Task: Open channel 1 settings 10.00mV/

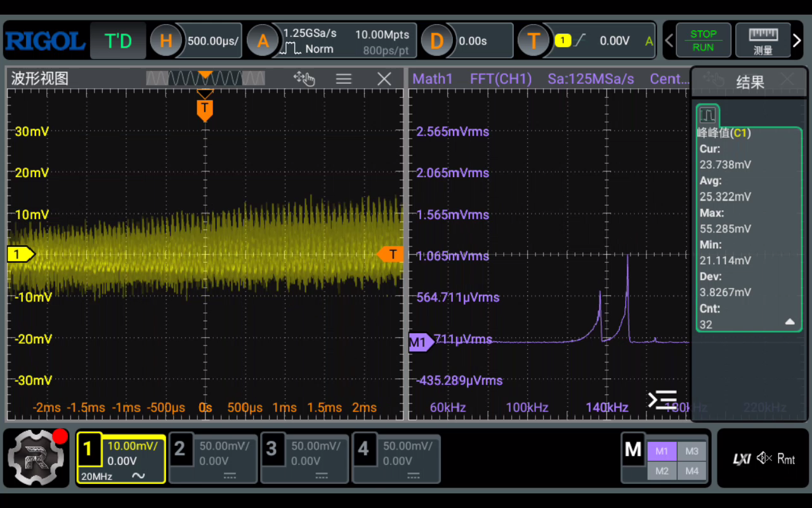Action: tap(121, 459)
